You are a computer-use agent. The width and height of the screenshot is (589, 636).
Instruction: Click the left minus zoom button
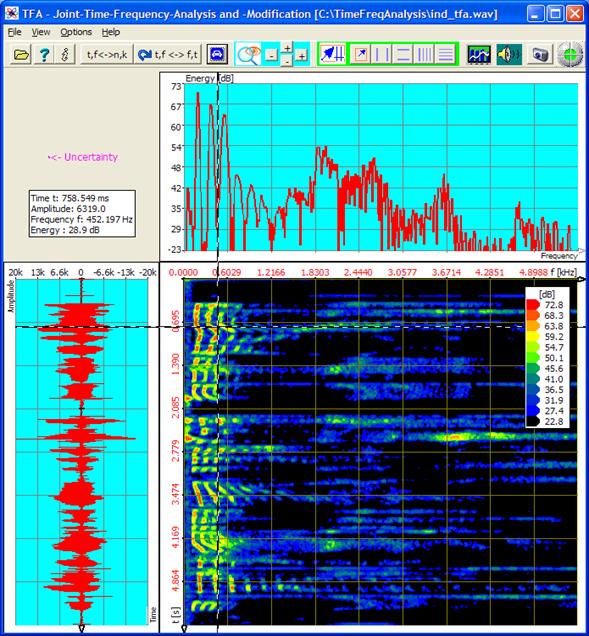pos(271,56)
